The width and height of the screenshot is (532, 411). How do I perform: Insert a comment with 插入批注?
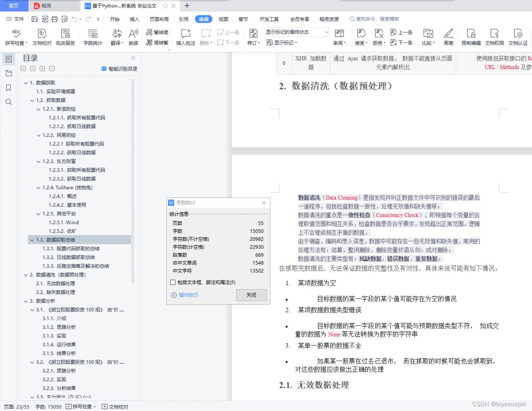(x=185, y=37)
